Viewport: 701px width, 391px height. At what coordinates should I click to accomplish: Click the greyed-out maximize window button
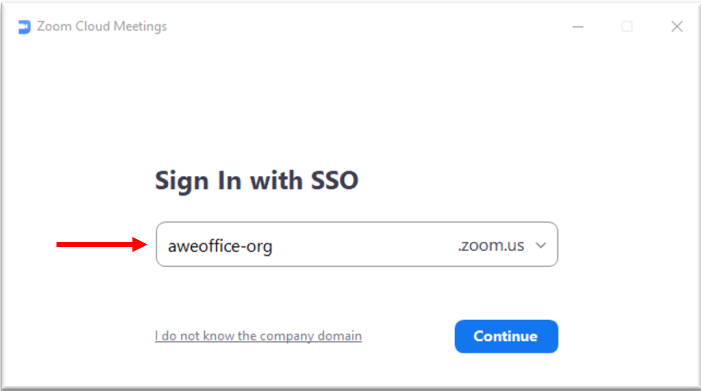627,27
